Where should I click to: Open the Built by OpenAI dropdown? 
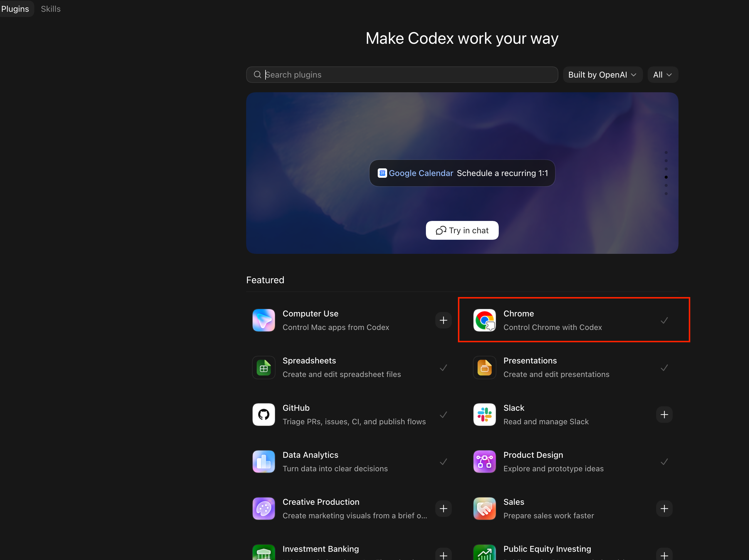(602, 75)
